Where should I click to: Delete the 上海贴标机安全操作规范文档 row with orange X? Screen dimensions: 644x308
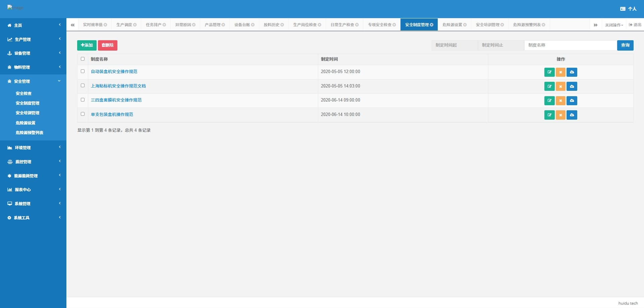click(560, 86)
